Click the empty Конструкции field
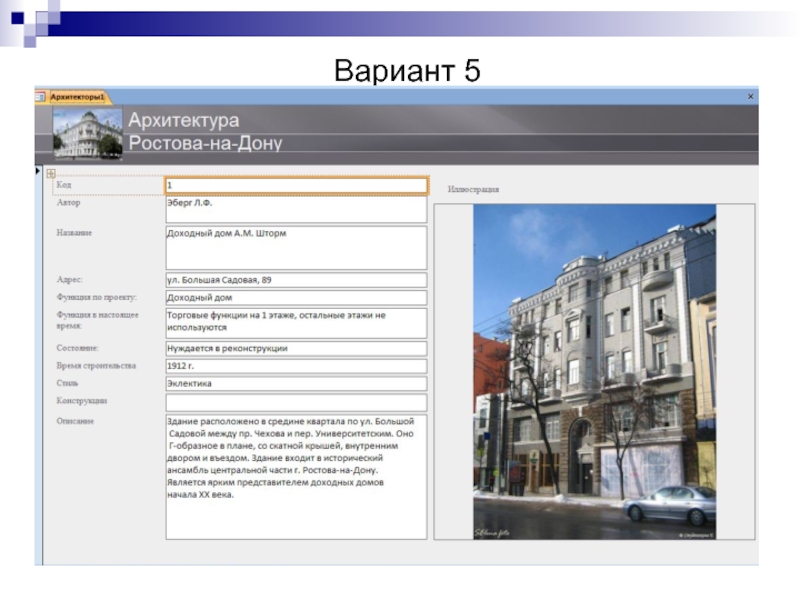800x600 pixels. pos(295,402)
